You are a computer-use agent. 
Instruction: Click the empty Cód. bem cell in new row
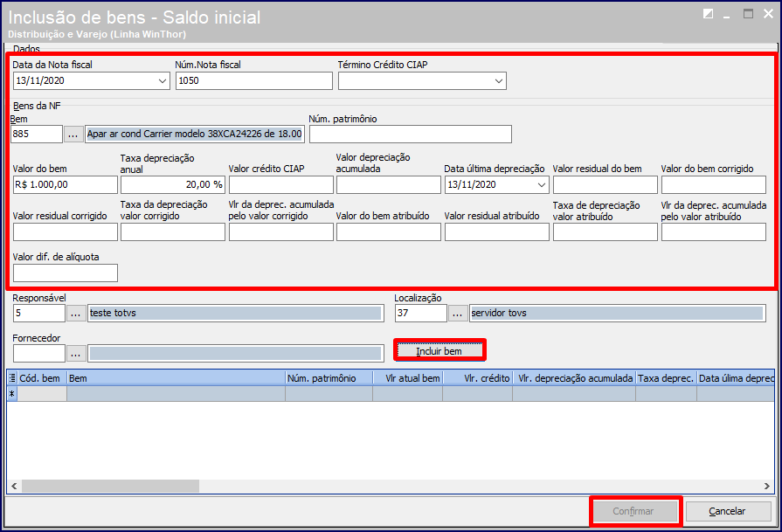(42, 394)
